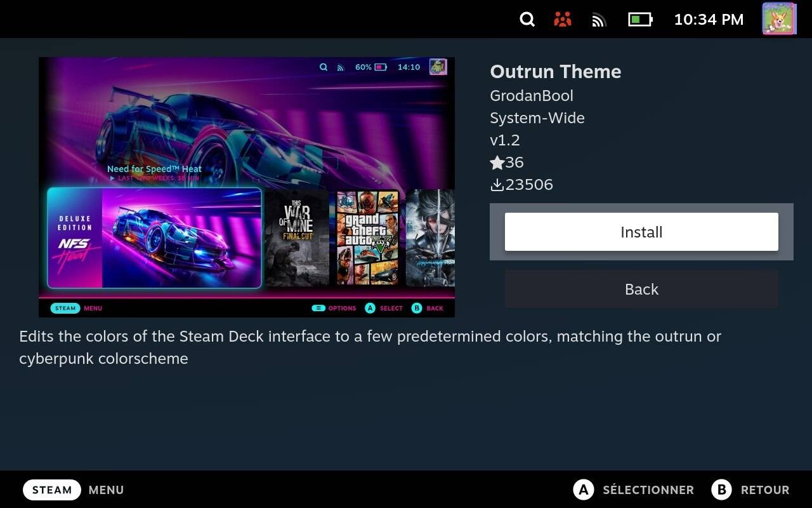Check the battery level icon
This screenshot has height=508, width=812.
click(640, 20)
